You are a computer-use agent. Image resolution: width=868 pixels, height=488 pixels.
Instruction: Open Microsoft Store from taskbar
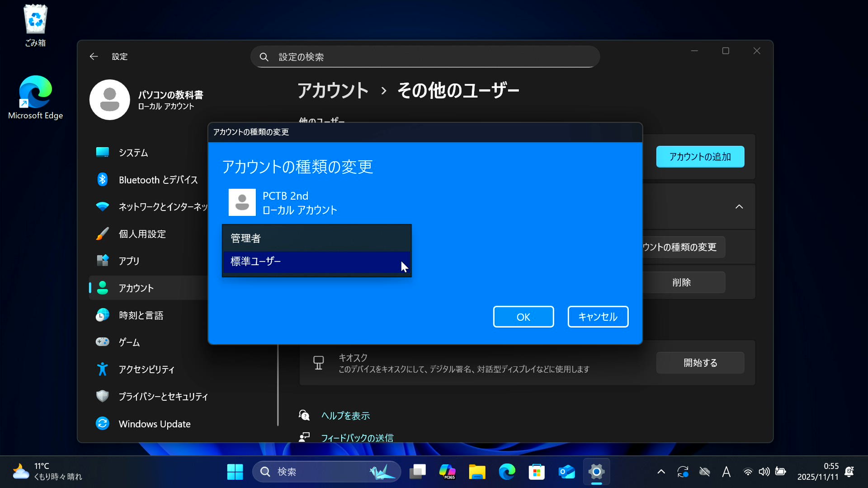pos(537,472)
